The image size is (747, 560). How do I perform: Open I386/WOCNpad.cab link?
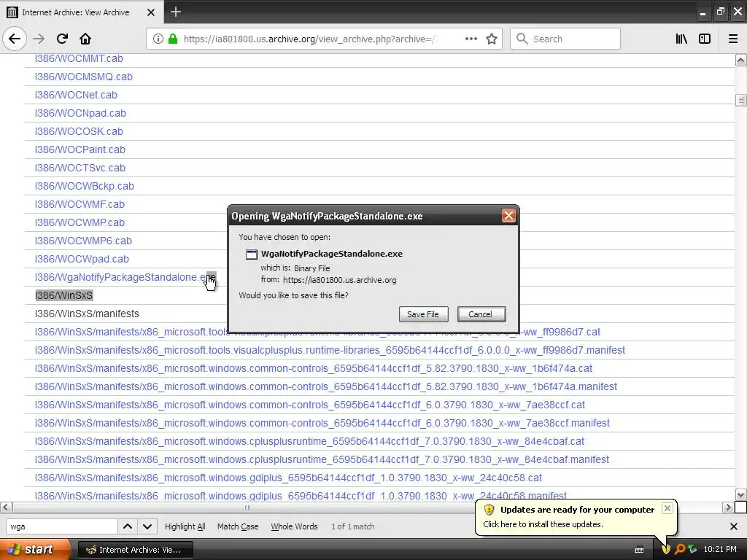(x=80, y=113)
